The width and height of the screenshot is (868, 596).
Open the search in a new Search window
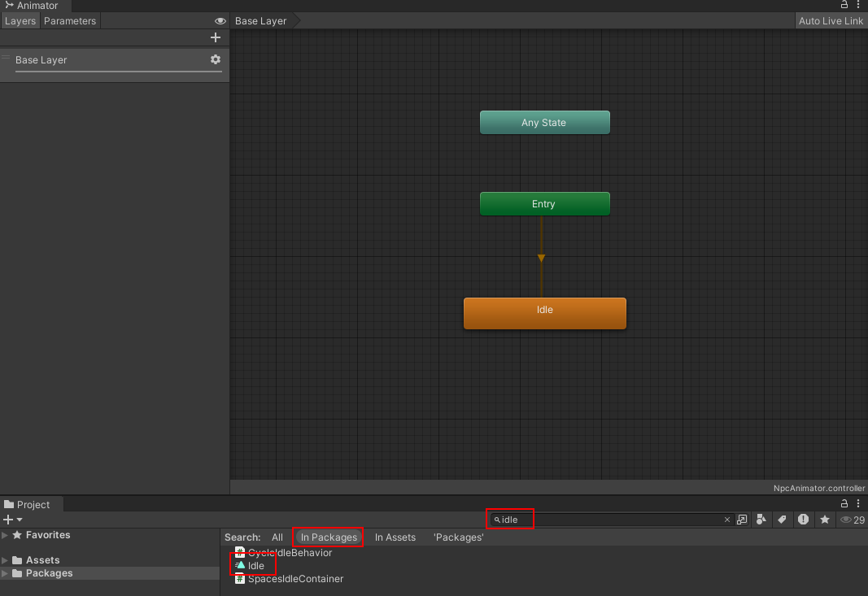coord(741,519)
